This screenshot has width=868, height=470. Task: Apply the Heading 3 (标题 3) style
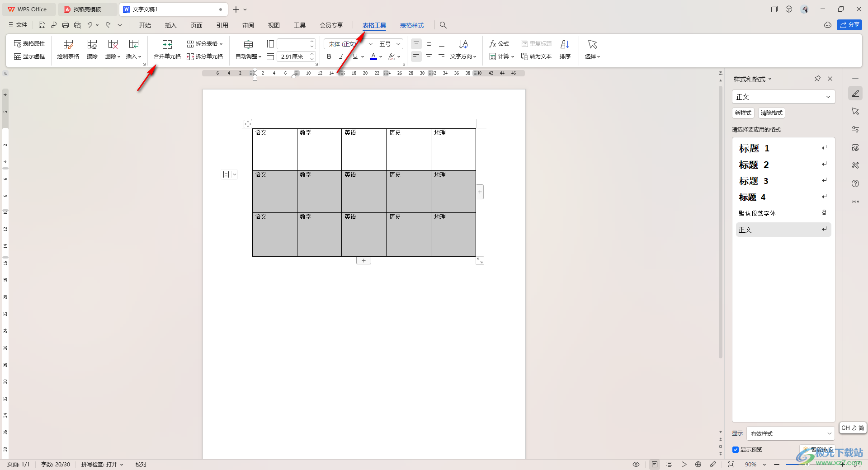(x=783, y=181)
